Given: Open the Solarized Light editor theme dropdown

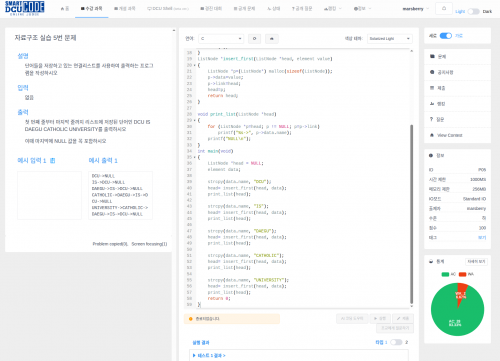Looking at the screenshot, I should (390, 39).
